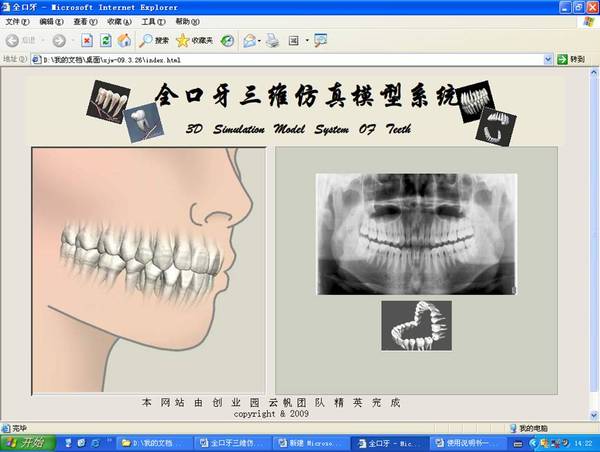Click the Edit page toolbar icon

(x=293, y=40)
